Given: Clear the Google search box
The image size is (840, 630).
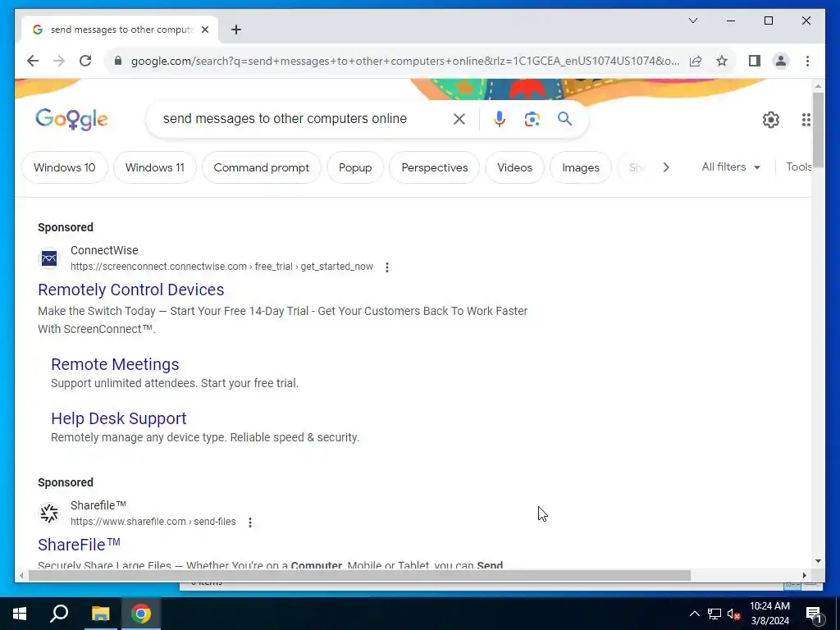Looking at the screenshot, I should pos(459,119).
